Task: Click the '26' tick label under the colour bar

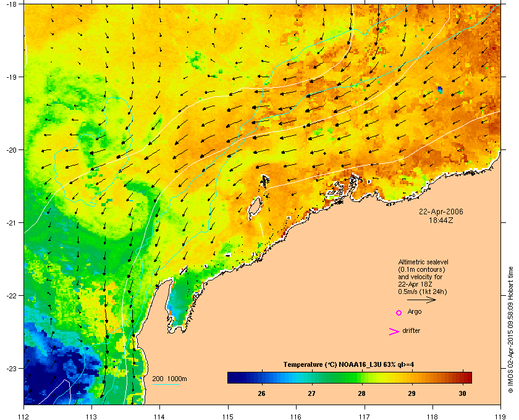Action: (261, 393)
